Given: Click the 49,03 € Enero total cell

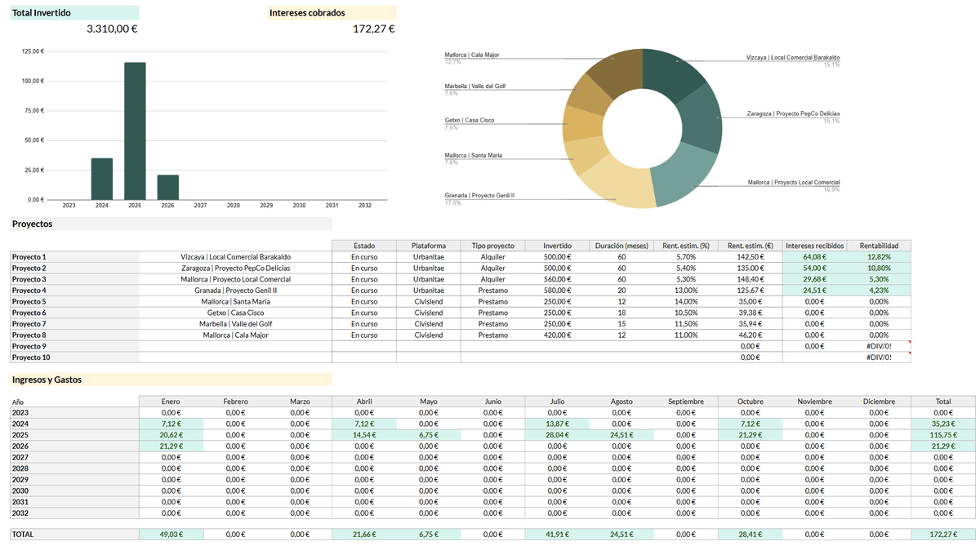Looking at the screenshot, I should tap(171, 534).
